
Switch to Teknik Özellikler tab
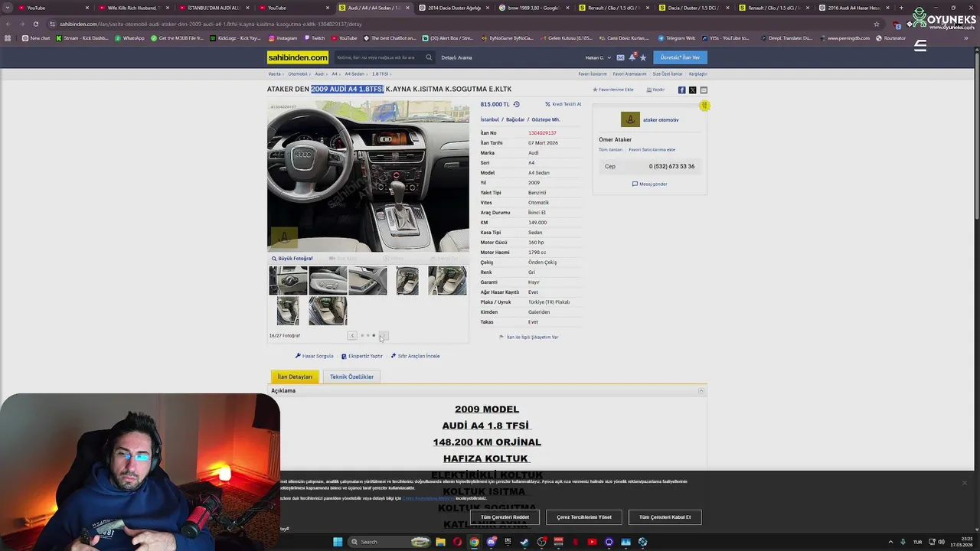pyautogui.click(x=351, y=377)
